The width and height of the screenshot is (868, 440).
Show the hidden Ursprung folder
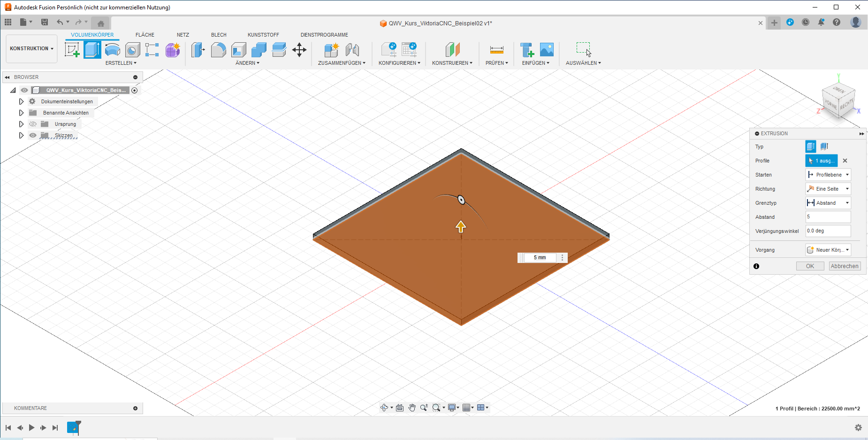point(33,124)
